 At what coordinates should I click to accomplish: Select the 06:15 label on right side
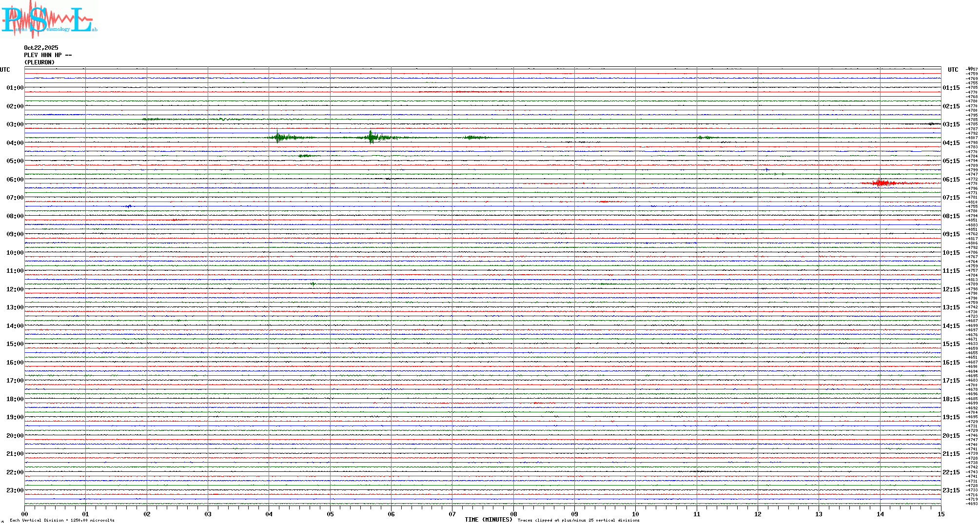951,180
